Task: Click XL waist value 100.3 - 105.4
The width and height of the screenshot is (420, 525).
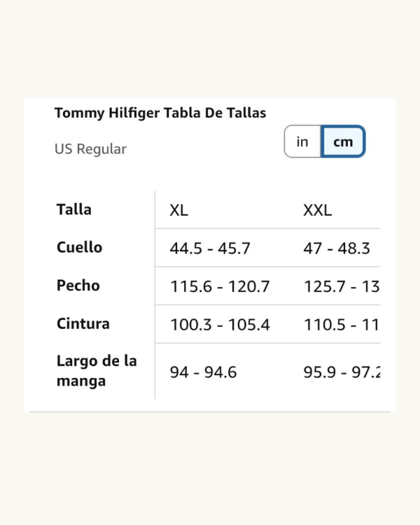Action: pyautogui.click(x=220, y=325)
